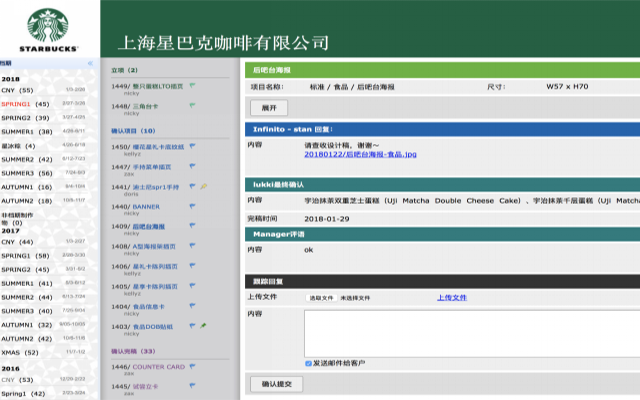This screenshot has height=400, width=640.
Task: Click blue flag next to project 1445
Action: [192, 385]
